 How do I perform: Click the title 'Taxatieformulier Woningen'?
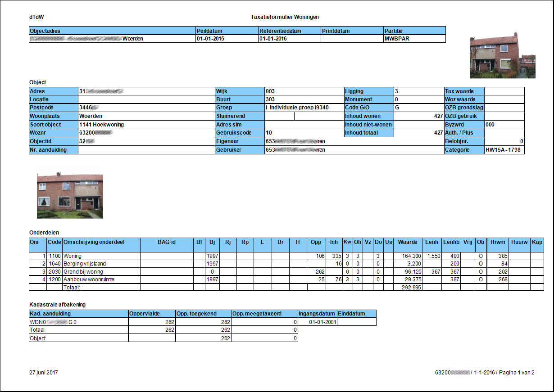[x=285, y=17]
